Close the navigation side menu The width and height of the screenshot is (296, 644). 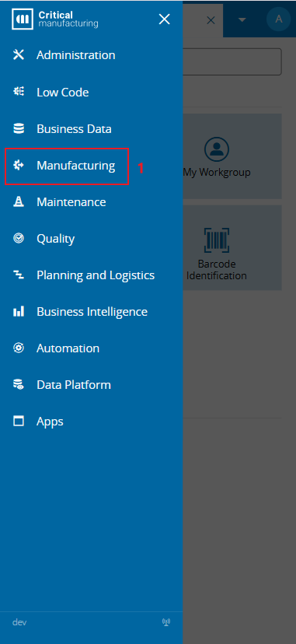point(165,19)
